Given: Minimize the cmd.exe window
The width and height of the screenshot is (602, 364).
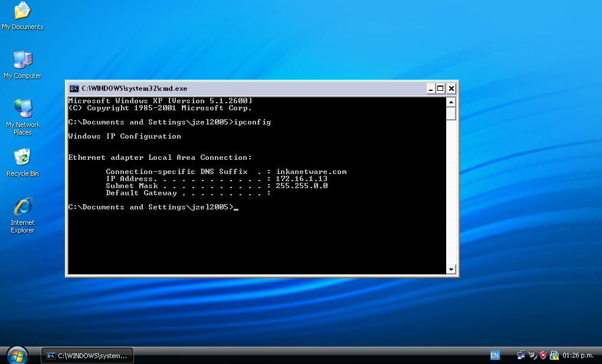Looking at the screenshot, I should pos(431,88).
